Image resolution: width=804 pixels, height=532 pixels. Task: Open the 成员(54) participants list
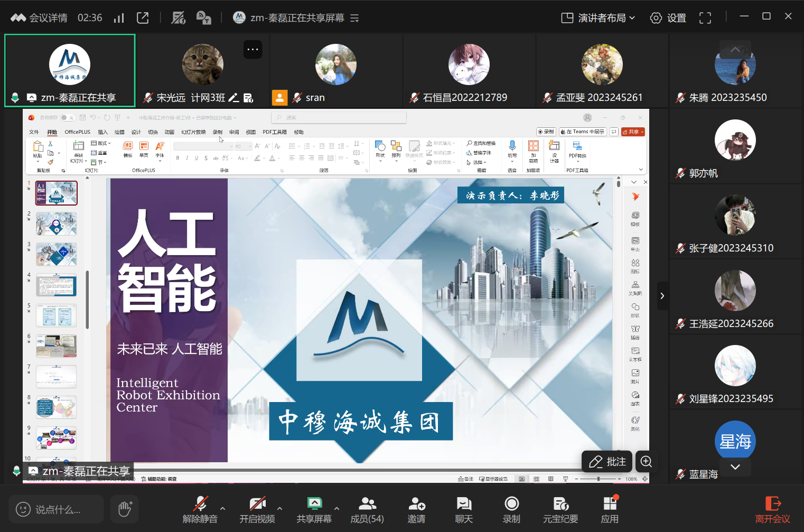click(367, 509)
